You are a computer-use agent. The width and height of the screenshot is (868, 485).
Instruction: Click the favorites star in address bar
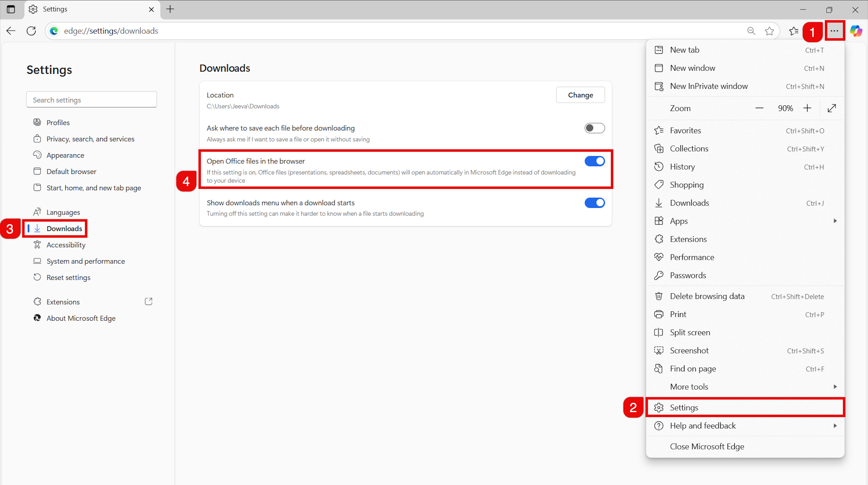(x=769, y=31)
